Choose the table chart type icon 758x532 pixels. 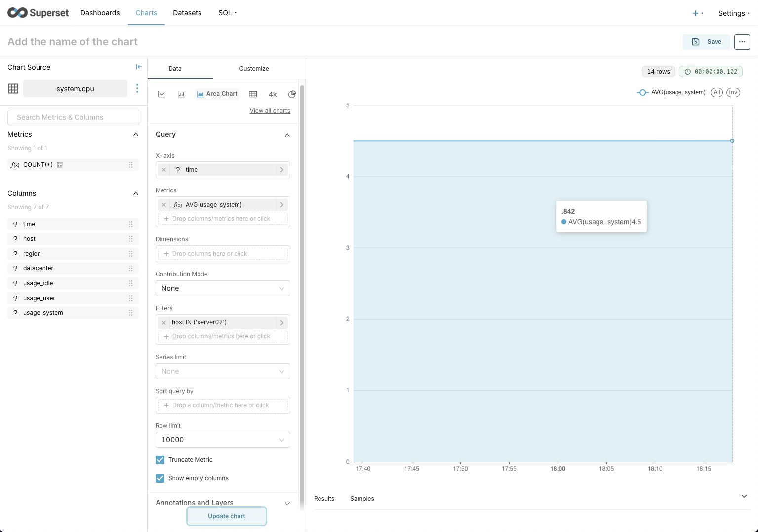[253, 94]
